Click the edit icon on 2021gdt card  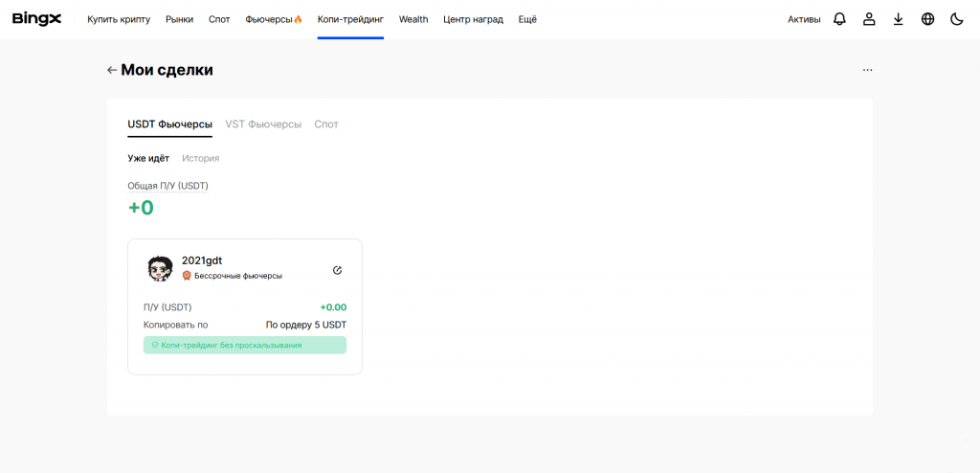(338, 270)
